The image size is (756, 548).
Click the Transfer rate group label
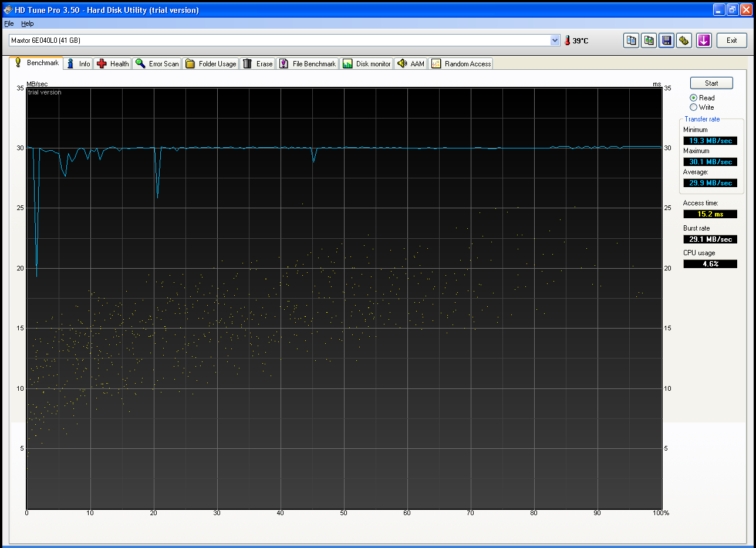(x=702, y=119)
